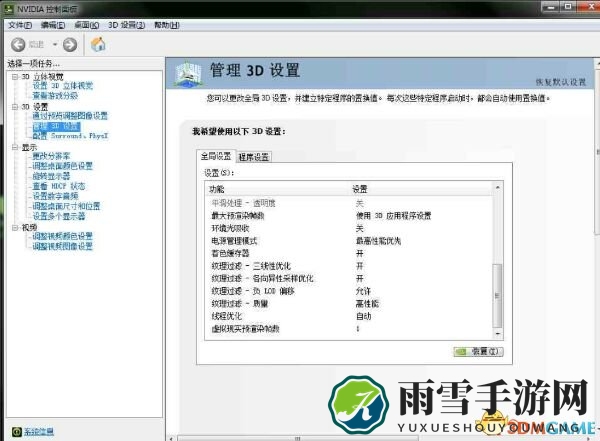
Task: Switch to the 程序设置 tab
Action: [x=254, y=157]
